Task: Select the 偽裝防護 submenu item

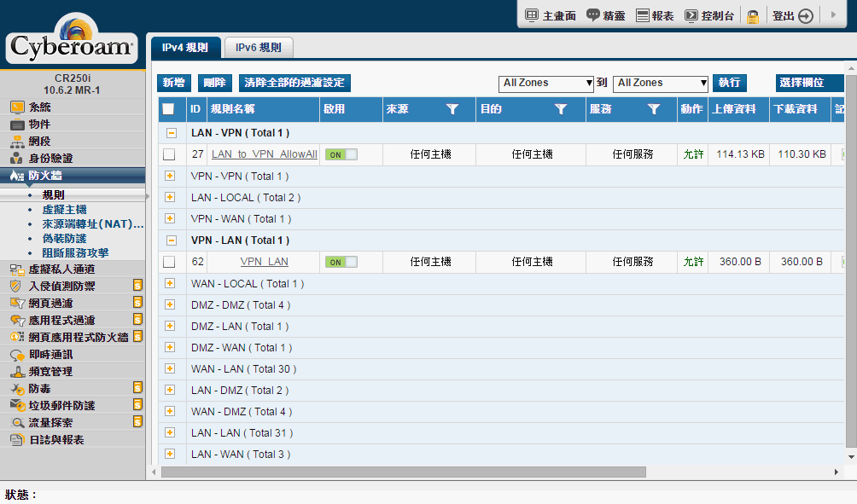Action: click(x=65, y=239)
